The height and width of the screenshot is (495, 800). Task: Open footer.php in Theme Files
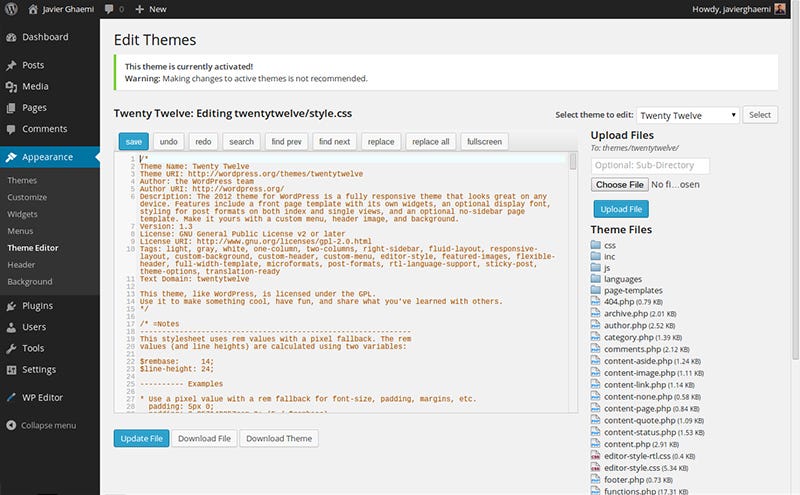624,480
